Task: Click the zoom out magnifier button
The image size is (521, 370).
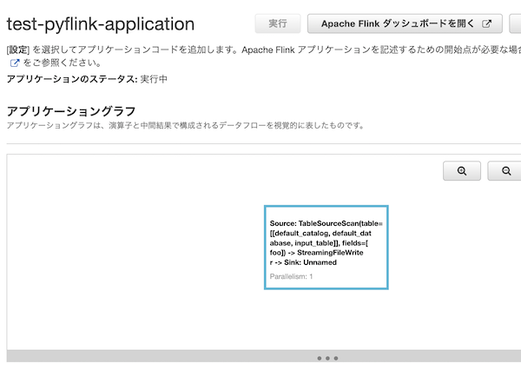Action: (504, 171)
